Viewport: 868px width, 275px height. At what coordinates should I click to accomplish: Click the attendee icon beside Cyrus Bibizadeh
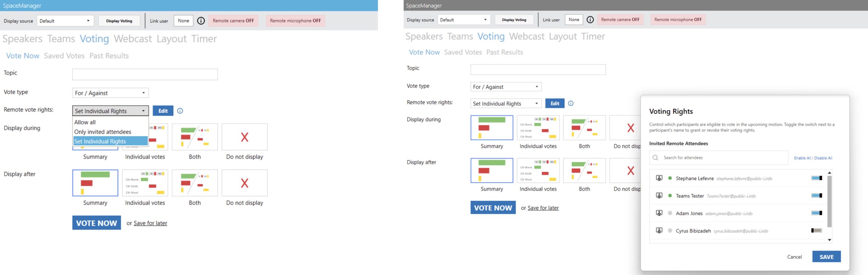click(659, 231)
